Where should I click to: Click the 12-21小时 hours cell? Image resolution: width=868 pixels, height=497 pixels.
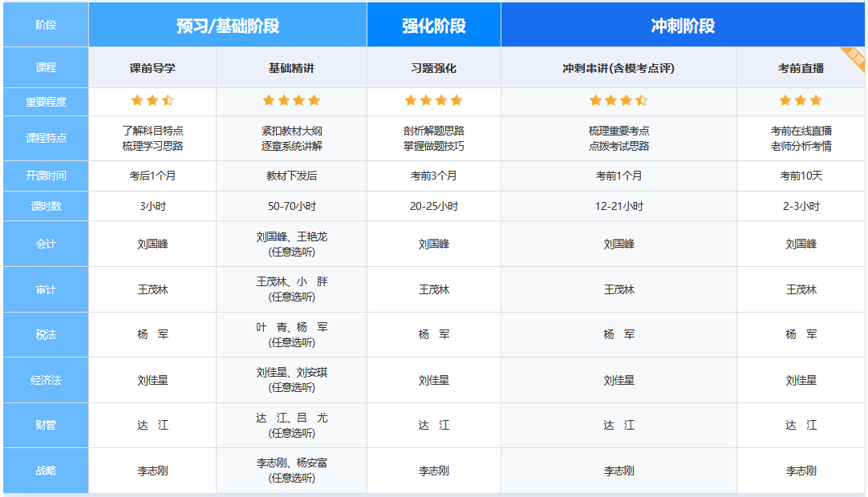[619, 207]
